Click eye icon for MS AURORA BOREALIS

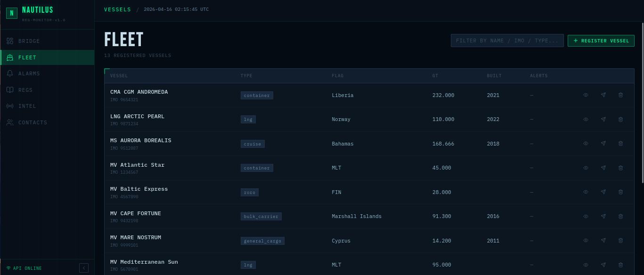(x=586, y=144)
